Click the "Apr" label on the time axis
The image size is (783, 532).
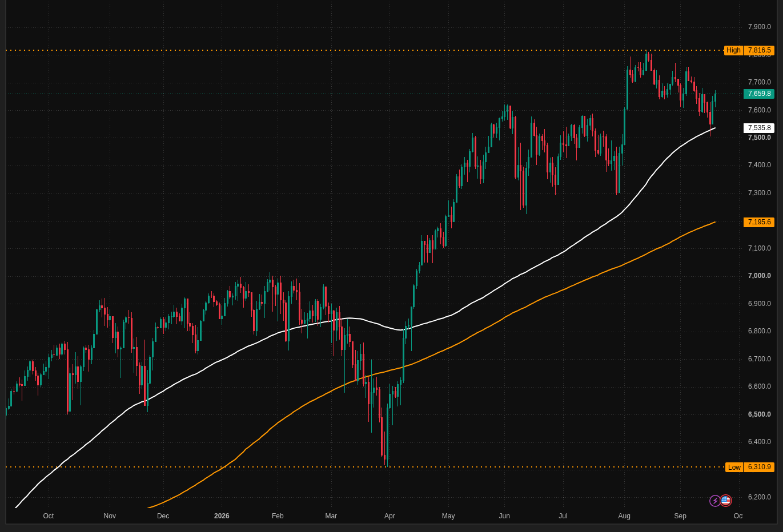(x=390, y=516)
